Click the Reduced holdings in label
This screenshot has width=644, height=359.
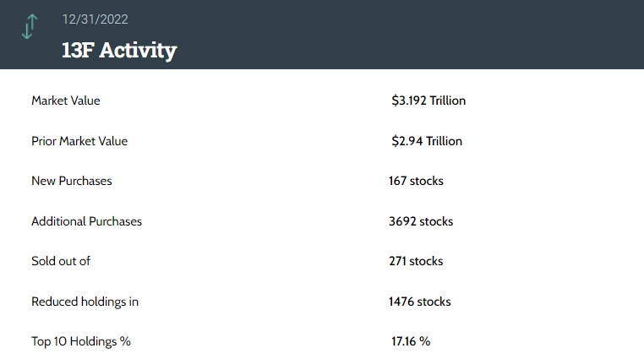pyautogui.click(x=85, y=302)
